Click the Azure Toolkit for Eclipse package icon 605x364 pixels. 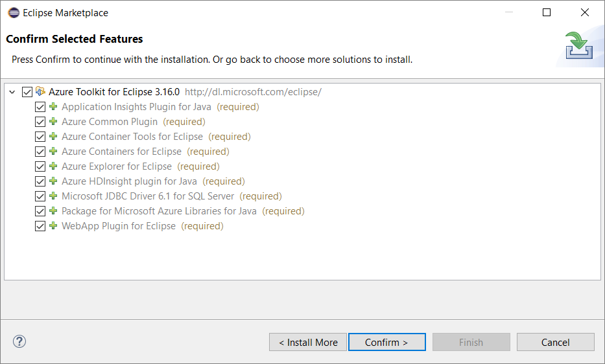click(40, 91)
